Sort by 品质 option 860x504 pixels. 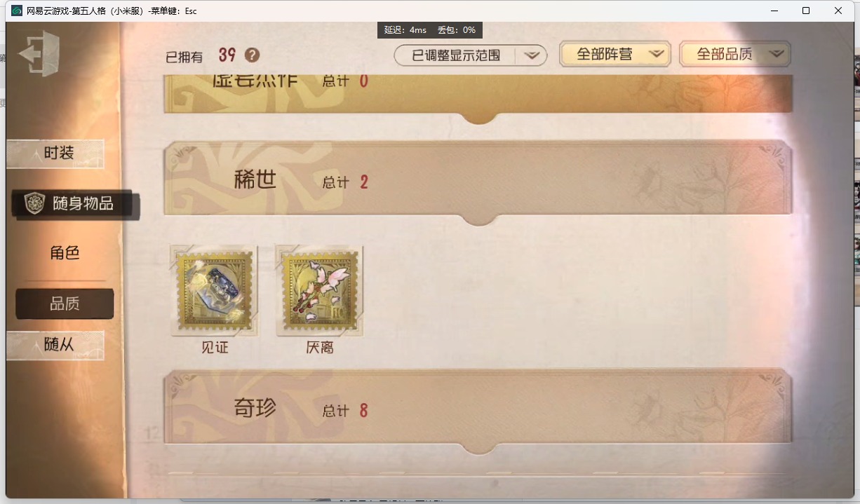pos(65,304)
